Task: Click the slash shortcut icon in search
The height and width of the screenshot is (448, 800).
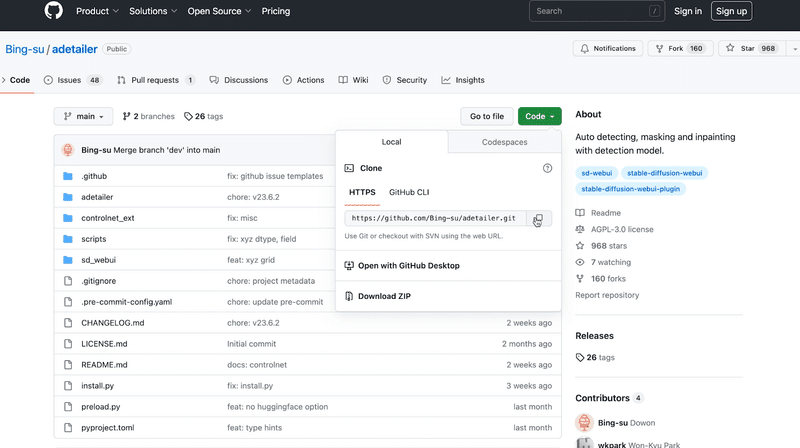Action: [x=654, y=11]
